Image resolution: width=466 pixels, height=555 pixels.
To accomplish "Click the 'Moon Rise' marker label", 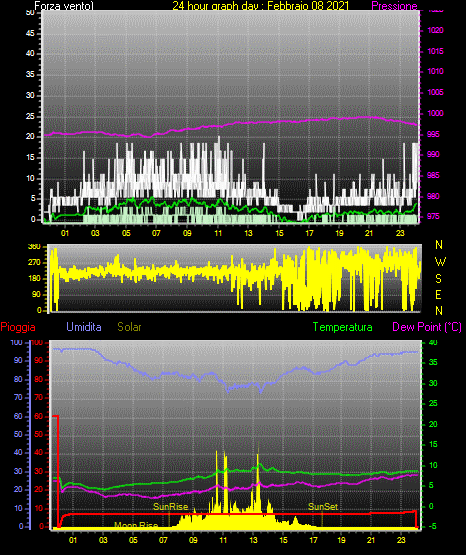I will pyautogui.click(x=136, y=525).
